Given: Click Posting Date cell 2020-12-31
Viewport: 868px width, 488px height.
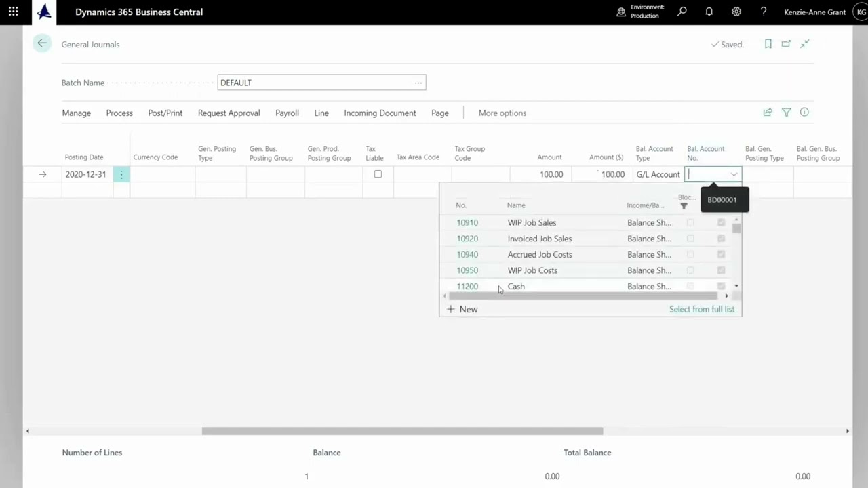Looking at the screenshot, I should click(x=86, y=174).
